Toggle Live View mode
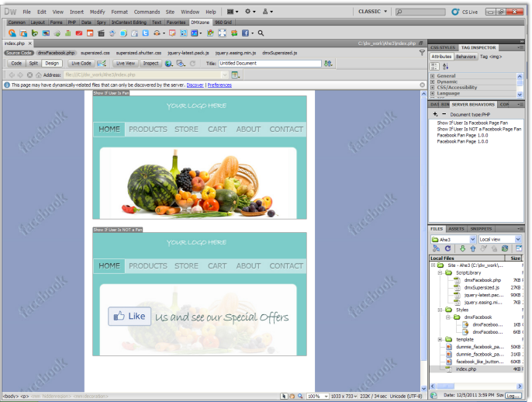 point(126,63)
